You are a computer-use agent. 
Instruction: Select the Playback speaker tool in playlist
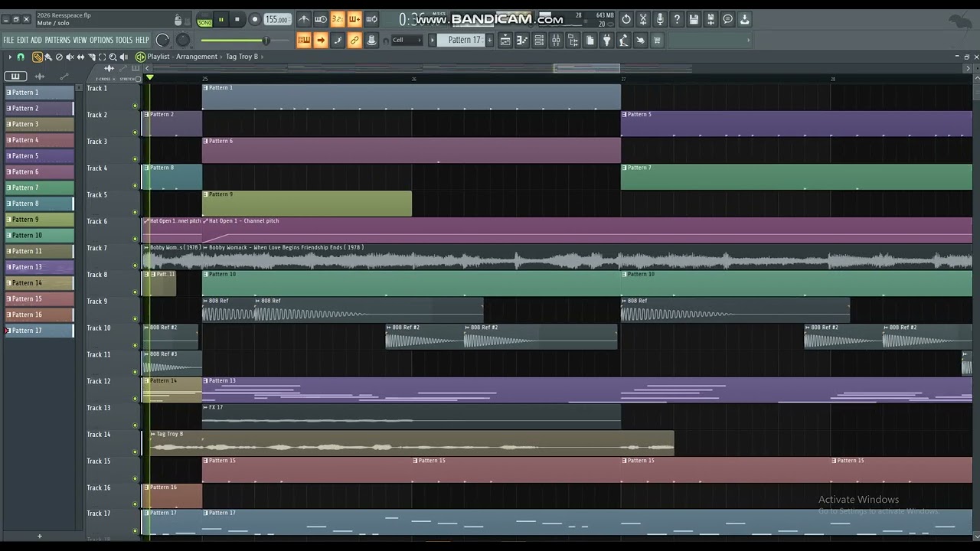[123, 57]
